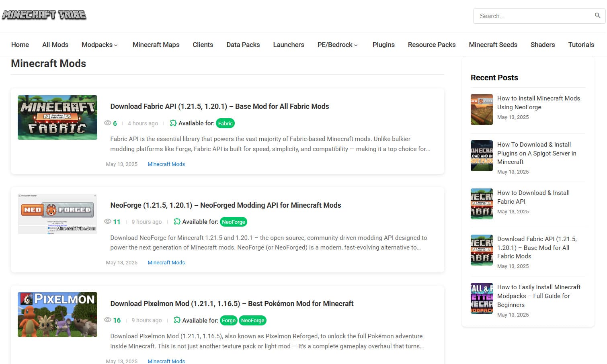607x364 pixels.
Task: Open Minecraft Mods category under NeoForge post
Action: [166, 262]
